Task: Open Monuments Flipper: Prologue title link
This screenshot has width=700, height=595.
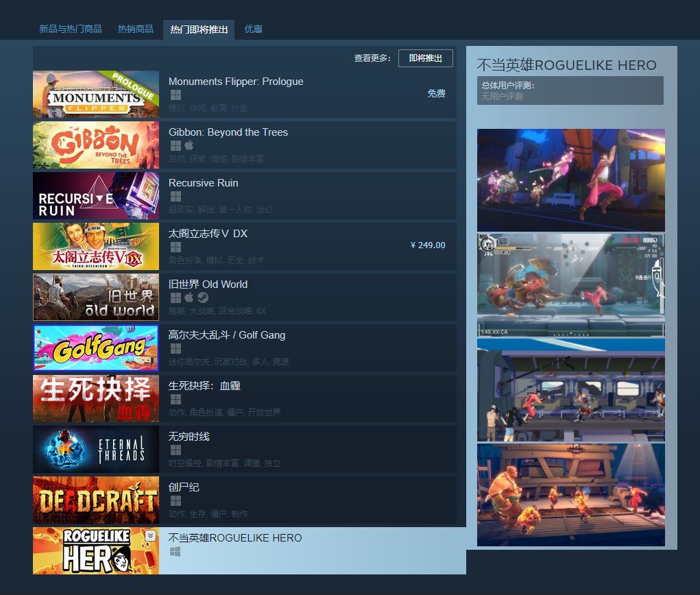Action: 236,82
